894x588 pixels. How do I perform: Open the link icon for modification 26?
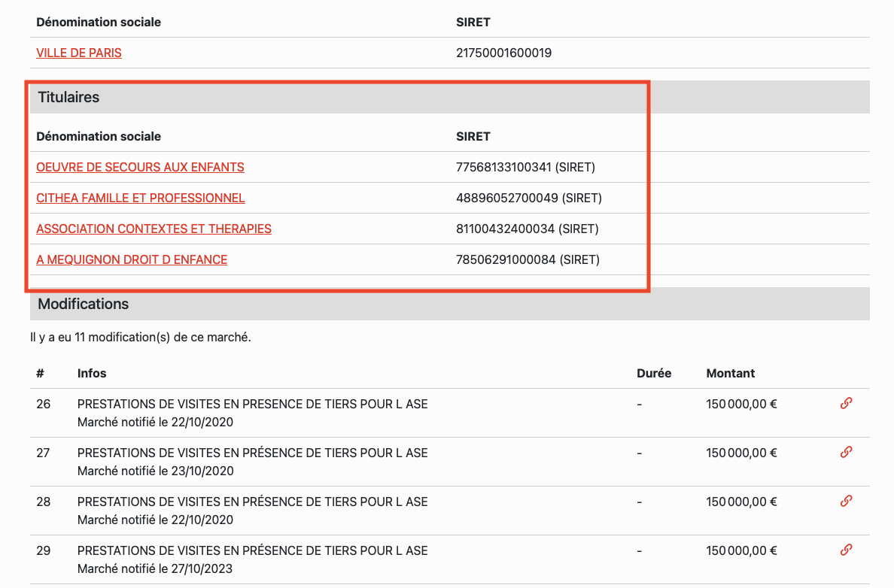pos(846,403)
